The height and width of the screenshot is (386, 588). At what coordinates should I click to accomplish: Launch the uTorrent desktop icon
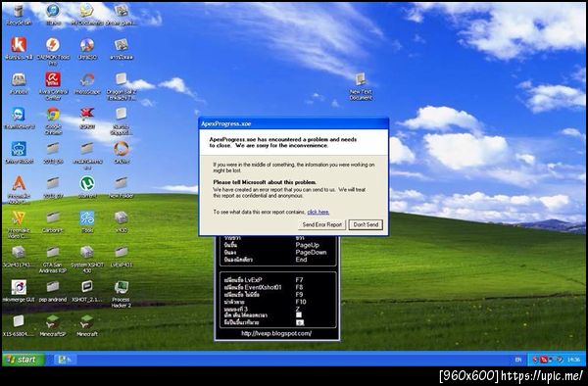[87, 186]
